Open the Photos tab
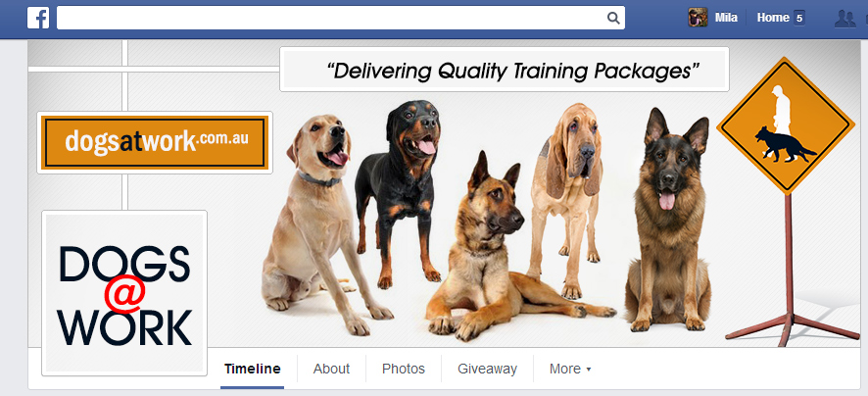Screen dimensions: 868x396 [x=404, y=369]
